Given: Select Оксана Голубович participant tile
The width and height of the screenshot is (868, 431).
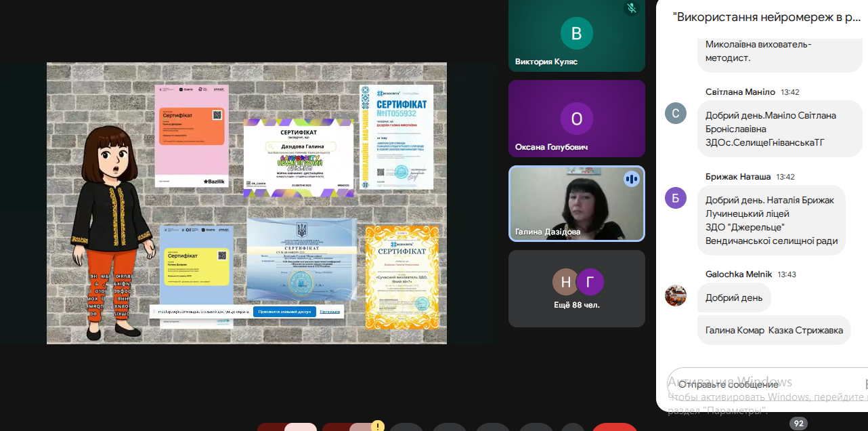Looking at the screenshot, I should click(x=576, y=119).
